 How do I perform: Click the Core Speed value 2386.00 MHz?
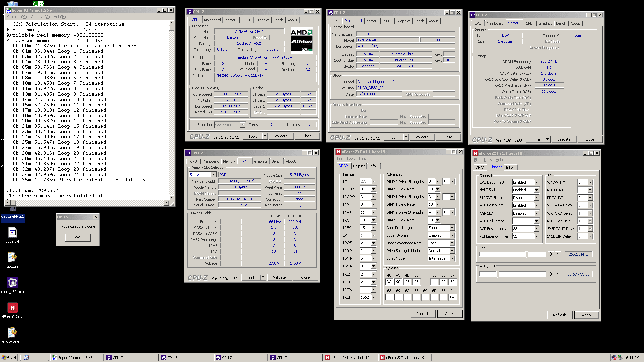click(231, 94)
